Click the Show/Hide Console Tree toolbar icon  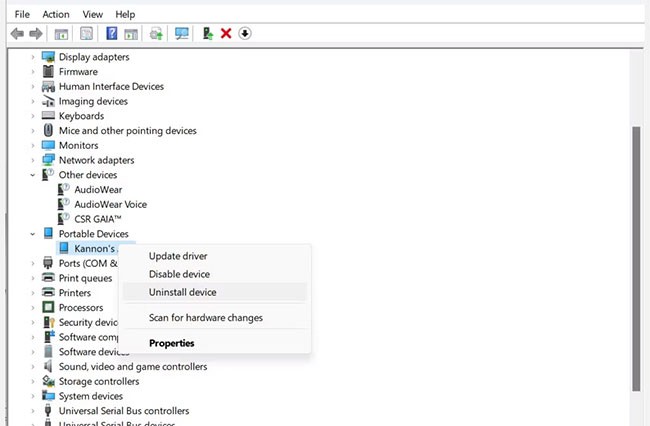click(61, 34)
